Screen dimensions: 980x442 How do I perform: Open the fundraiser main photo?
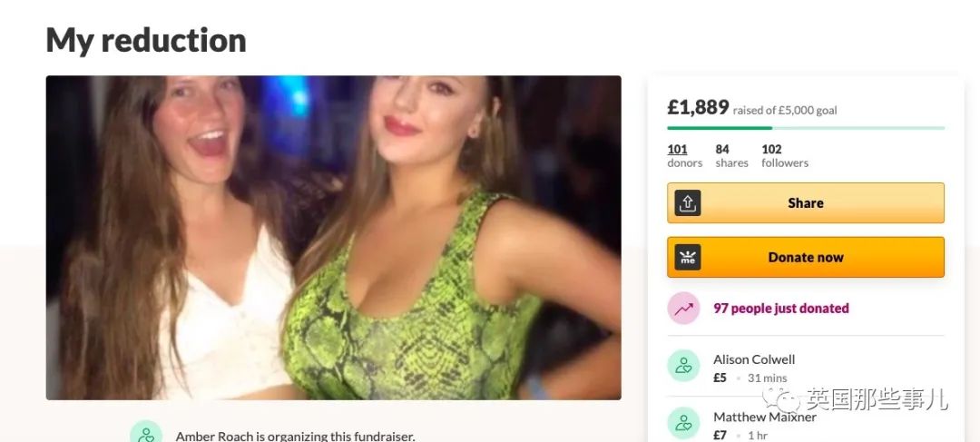[x=333, y=238]
